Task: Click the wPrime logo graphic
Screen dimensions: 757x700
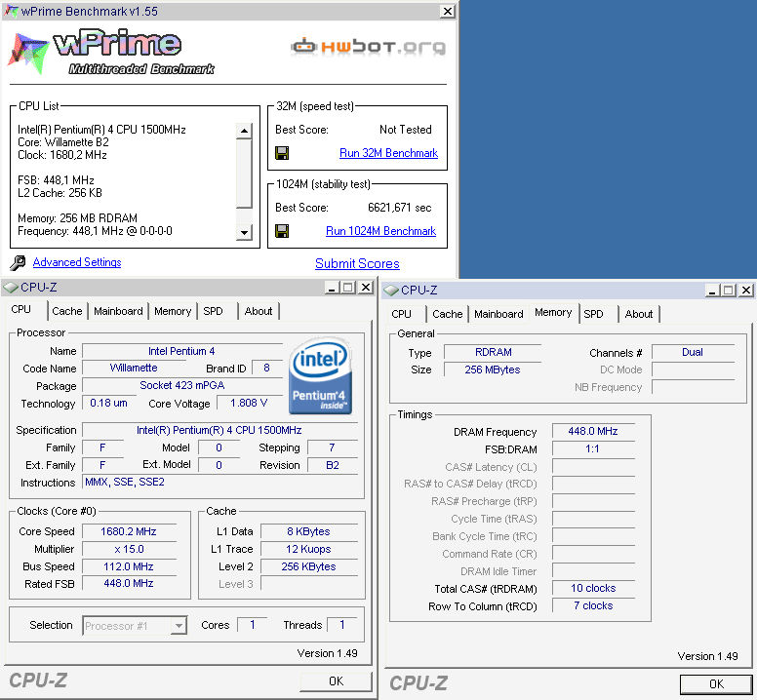Action: pyautogui.click(x=111, y=52)
